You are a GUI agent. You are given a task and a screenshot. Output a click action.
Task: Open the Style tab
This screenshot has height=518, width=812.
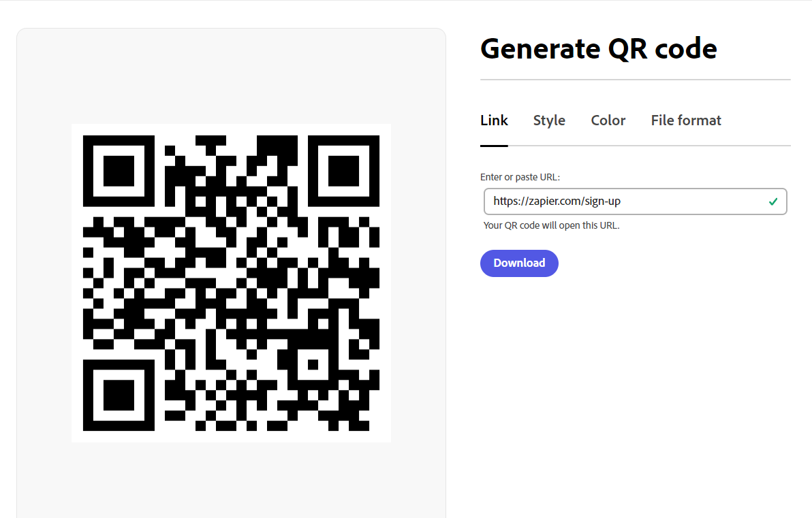[549, 120]
